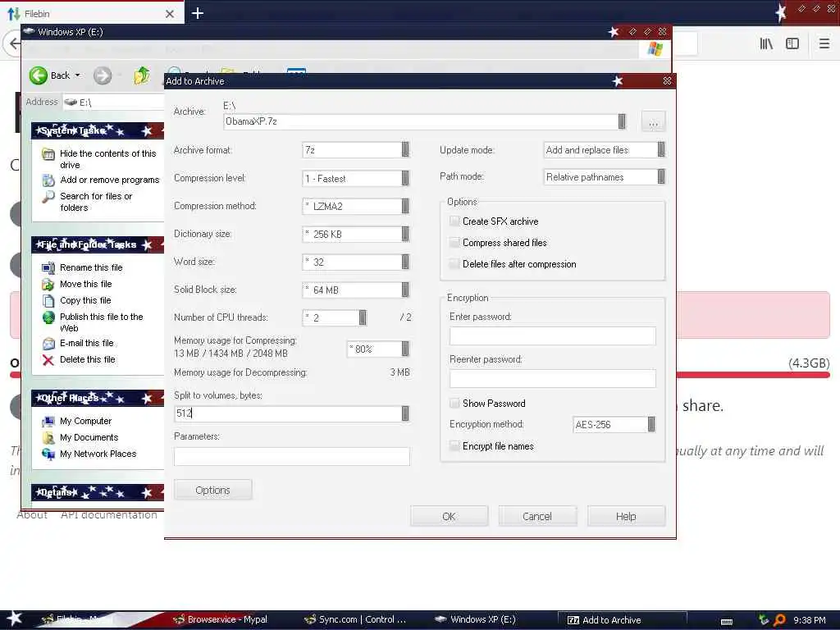Screen dimensions: 840x630
Task: Click Publish this file to the Web icon
Action: pyautogui.click(x=48, y=317)
